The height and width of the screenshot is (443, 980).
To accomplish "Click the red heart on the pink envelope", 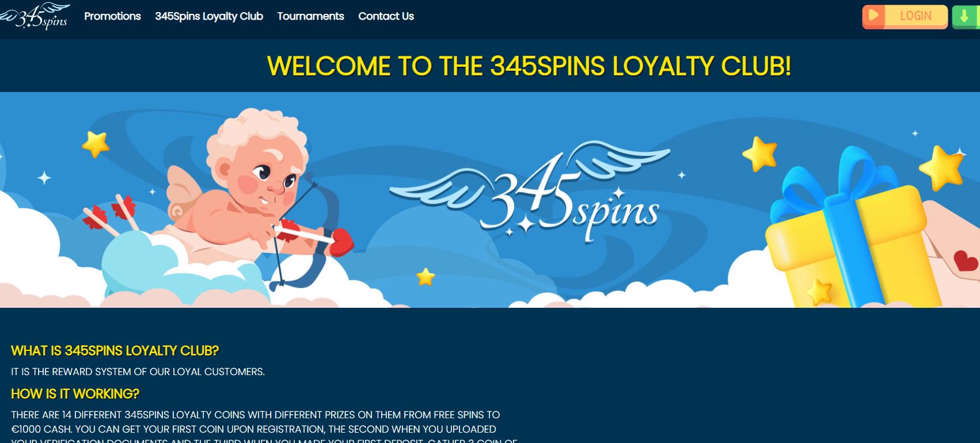I will pos(966,261).
